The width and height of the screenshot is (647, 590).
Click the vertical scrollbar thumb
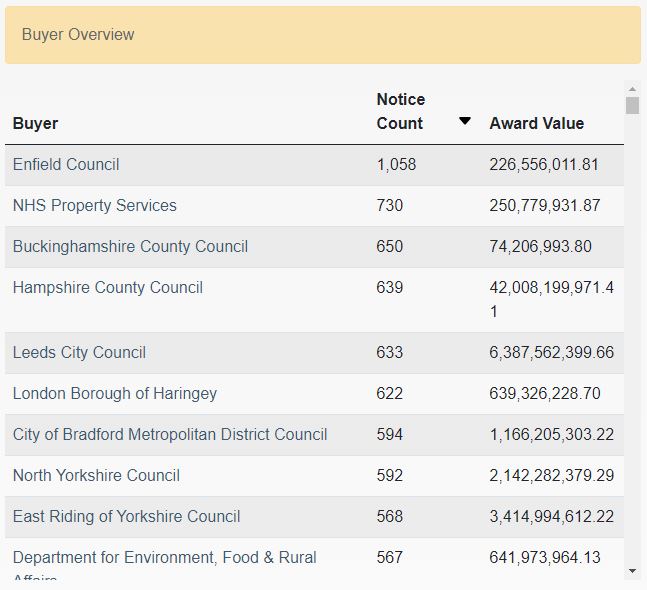632,105
